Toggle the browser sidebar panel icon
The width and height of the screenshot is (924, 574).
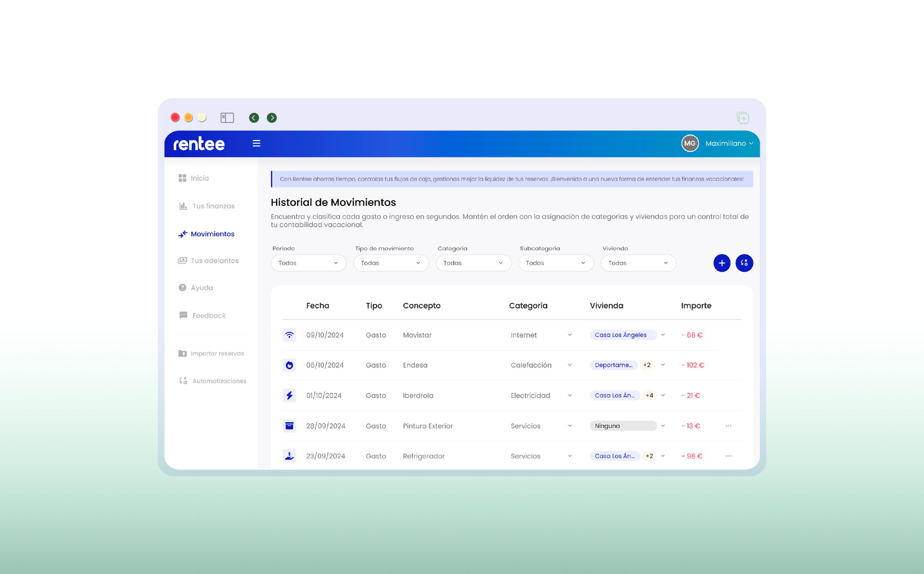point(227,118)
